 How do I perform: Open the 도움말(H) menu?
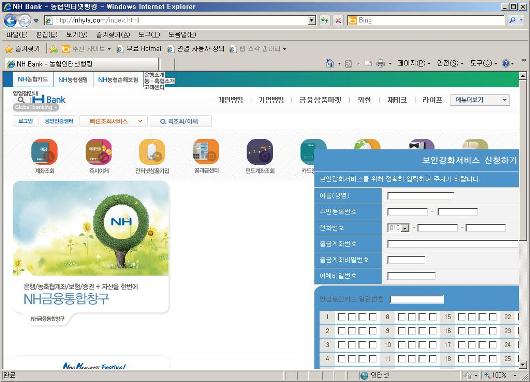point(182,34)
